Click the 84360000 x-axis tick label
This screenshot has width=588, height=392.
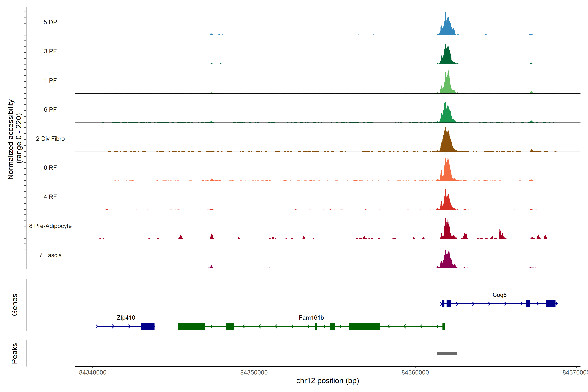coord(415,372)
